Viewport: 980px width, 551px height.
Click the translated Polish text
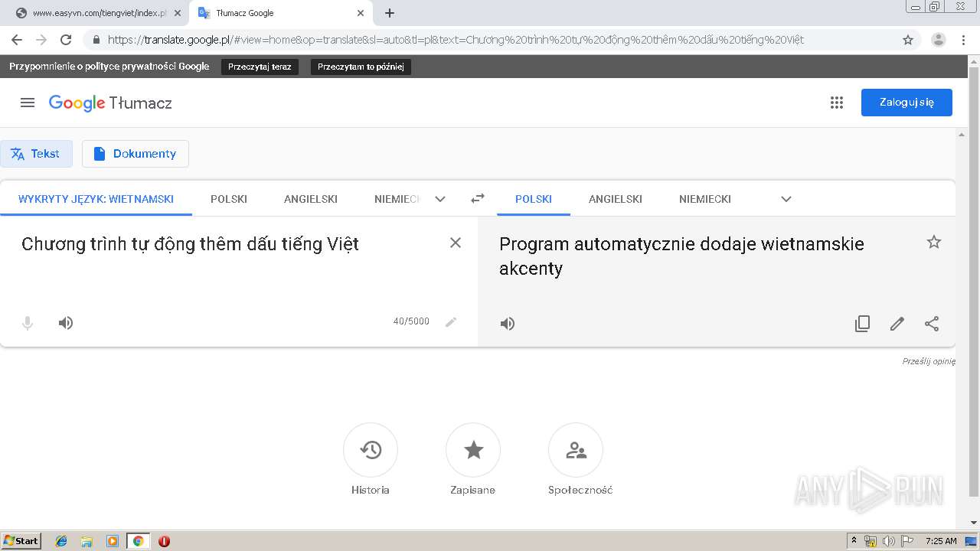pyautogui.click(x=681, y=256)
